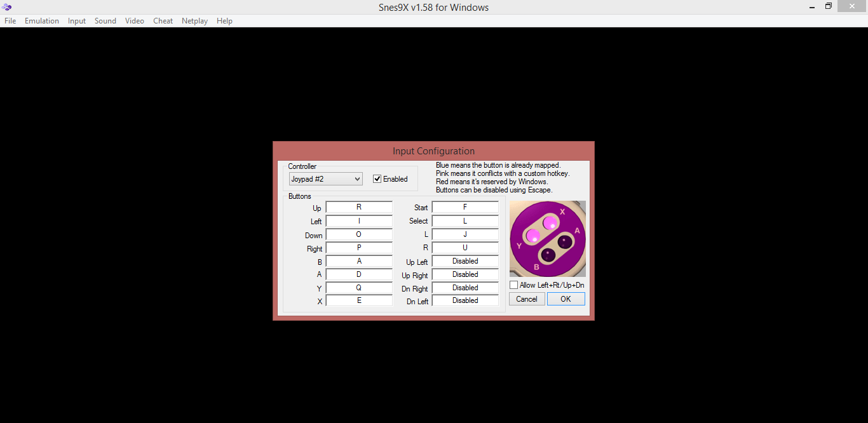Select the Right button mapping field
The height and width of the screenshot is (423, 868).
point(359,248)
